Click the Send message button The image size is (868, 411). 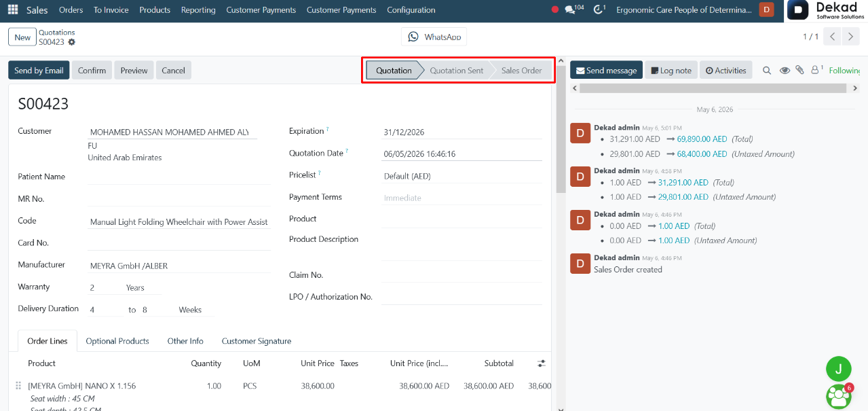[x=606, y=70]
